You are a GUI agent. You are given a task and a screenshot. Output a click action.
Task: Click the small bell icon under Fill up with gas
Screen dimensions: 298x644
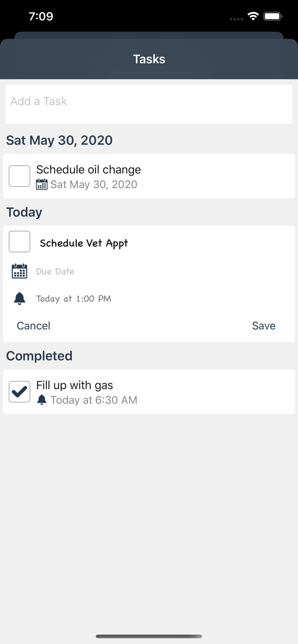tap(42, 400)
